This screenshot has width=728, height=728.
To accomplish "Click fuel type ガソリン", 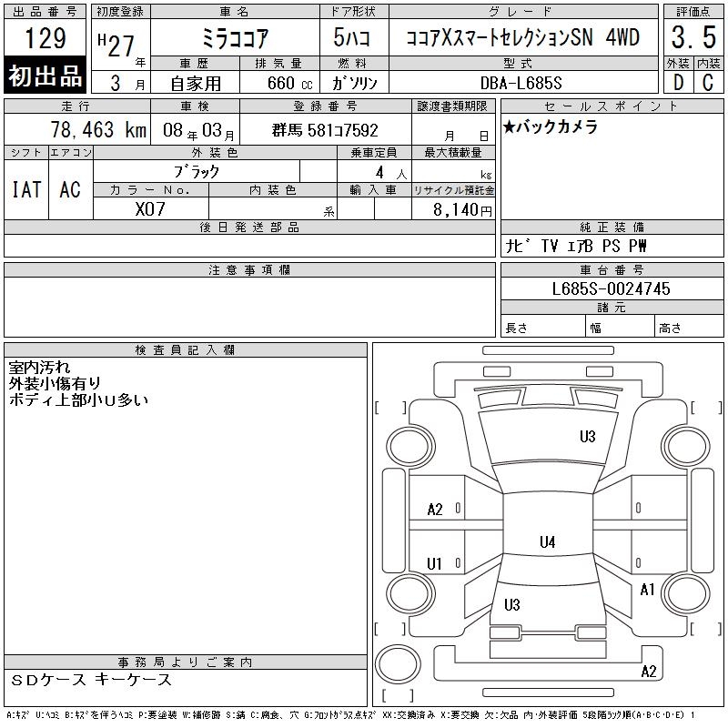I will click(354, 83).
